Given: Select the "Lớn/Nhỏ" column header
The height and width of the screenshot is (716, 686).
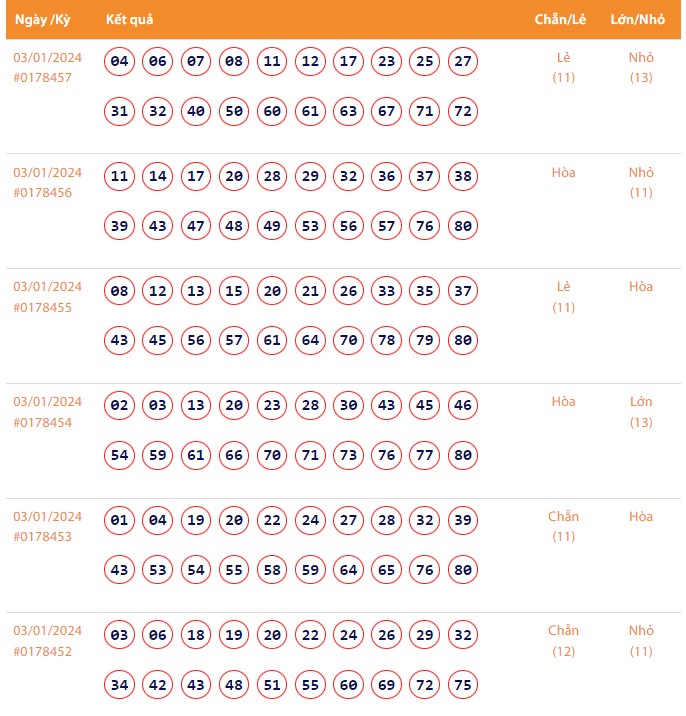Looking at the screenshot, I should 638,19.
